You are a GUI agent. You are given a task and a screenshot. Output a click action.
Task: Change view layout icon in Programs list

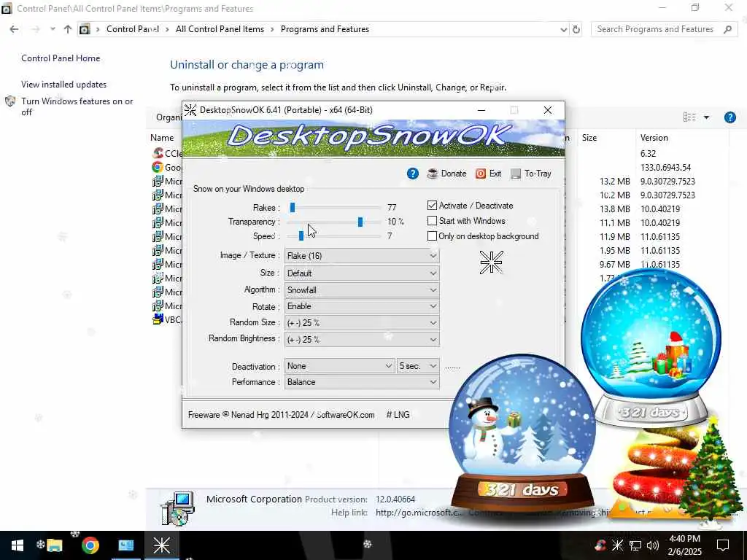click(x=689, y=117)
